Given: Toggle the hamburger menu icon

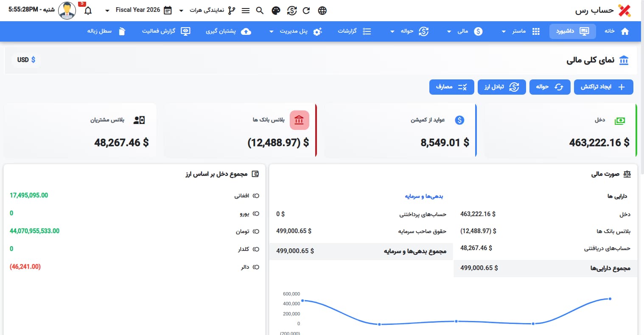Looking at the screenshot, I should coord(246,11).
